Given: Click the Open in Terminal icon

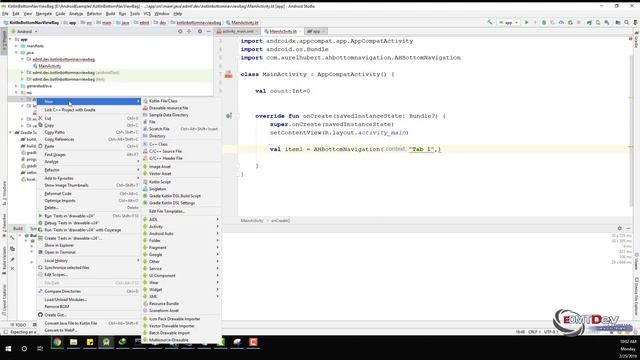Looking at the screenshot, I should (x=40, y=252).
